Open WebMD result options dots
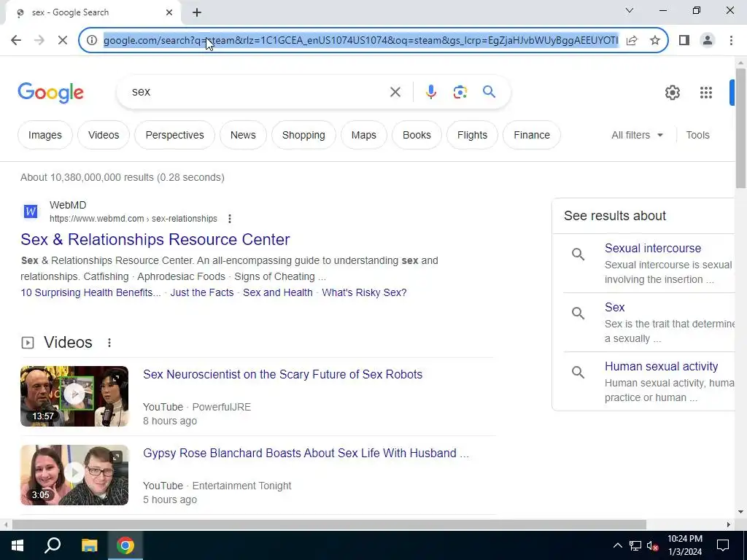The image size is (747, 560). point(230,219)
